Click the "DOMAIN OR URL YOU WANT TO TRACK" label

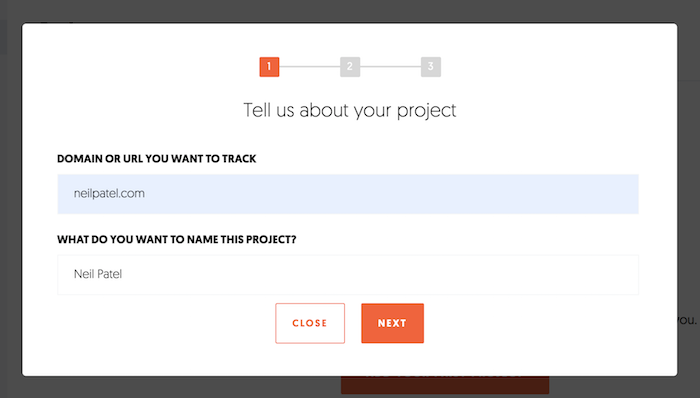pyautogui.click(x=157, y=159)
